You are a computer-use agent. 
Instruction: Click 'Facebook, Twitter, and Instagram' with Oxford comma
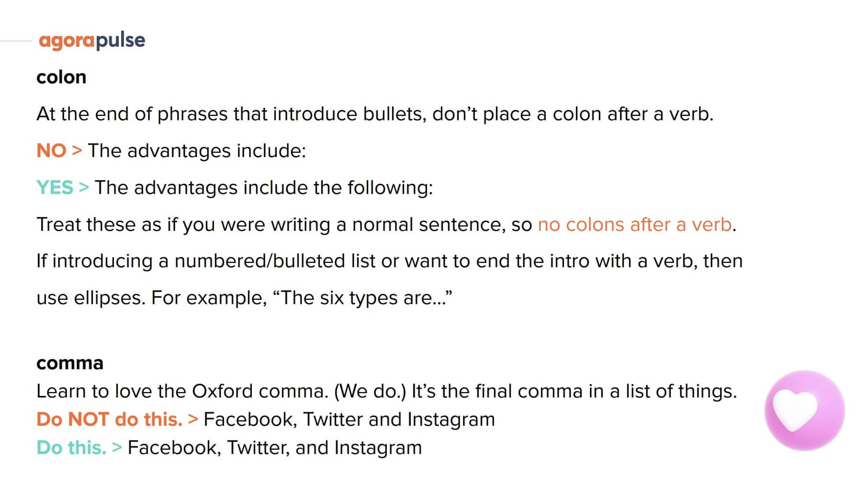[275, 448]
